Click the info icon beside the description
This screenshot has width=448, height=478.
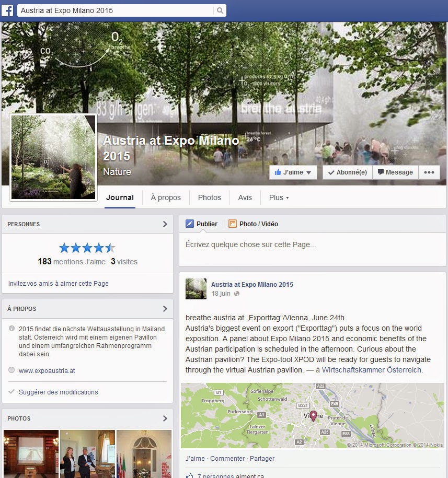pos(12,328)
